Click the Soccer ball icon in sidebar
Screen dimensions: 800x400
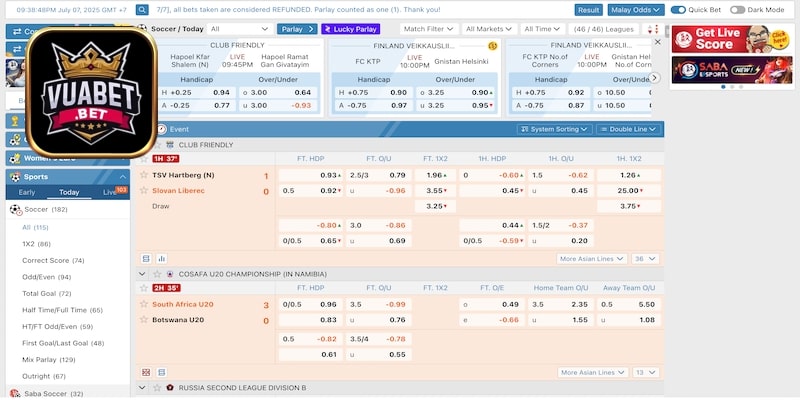click(x=16, y=210)
